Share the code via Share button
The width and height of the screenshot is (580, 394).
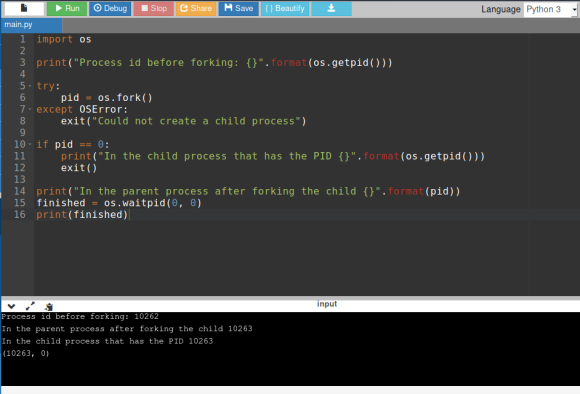196,8
